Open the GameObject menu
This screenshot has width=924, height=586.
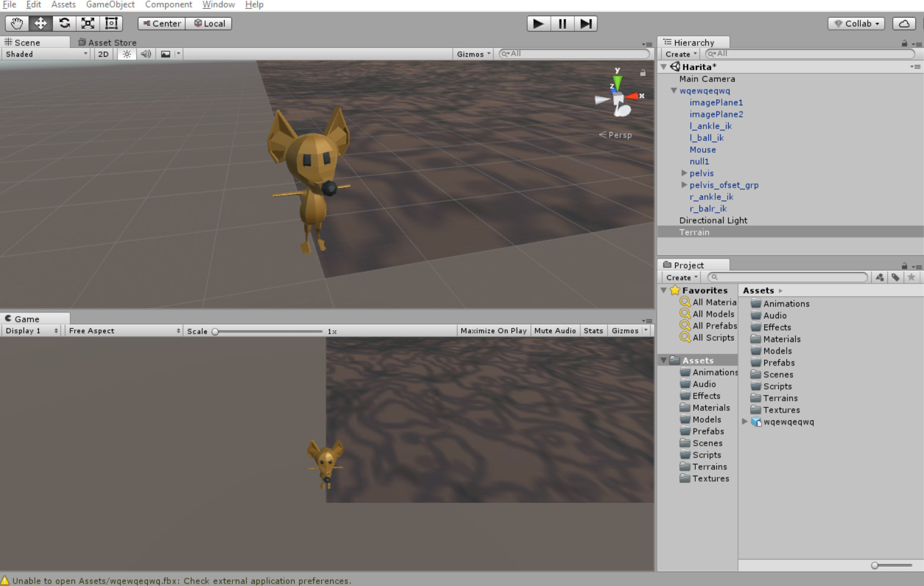point(110,5)
